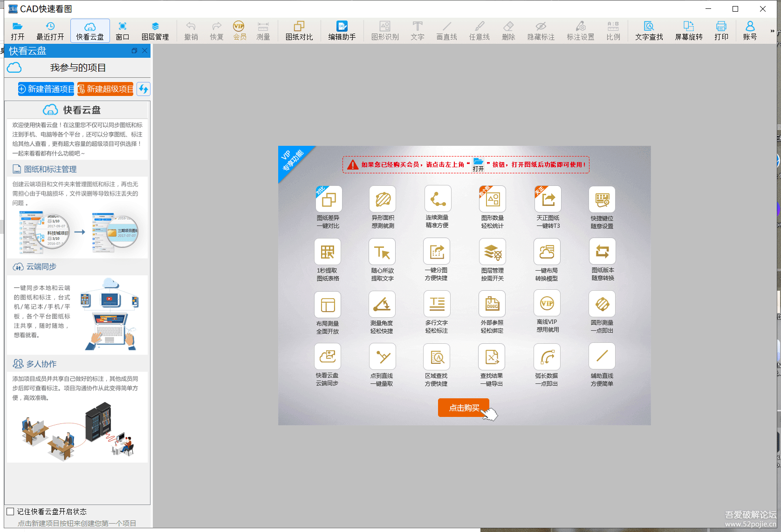Click 天正图纸 一键转T3 feature icon
Image resolution: width=781 pixels, height=532 pixels.
(548, 199)
